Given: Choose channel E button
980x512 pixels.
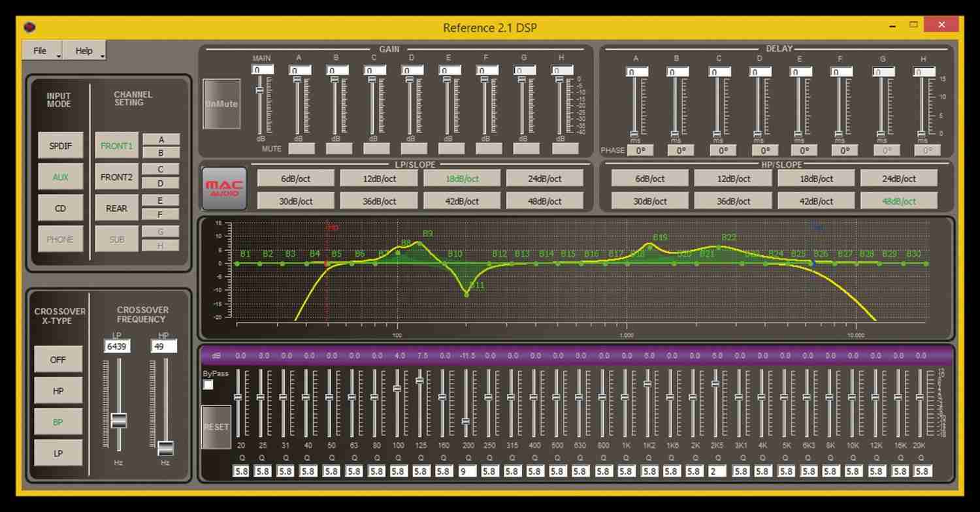Looking at the screenshot, I should [x=161, y=200].
